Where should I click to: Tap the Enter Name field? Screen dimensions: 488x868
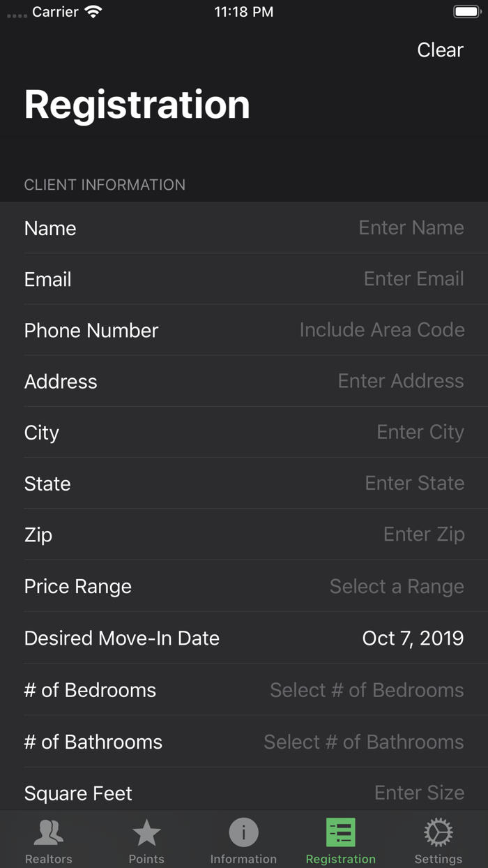411,227
